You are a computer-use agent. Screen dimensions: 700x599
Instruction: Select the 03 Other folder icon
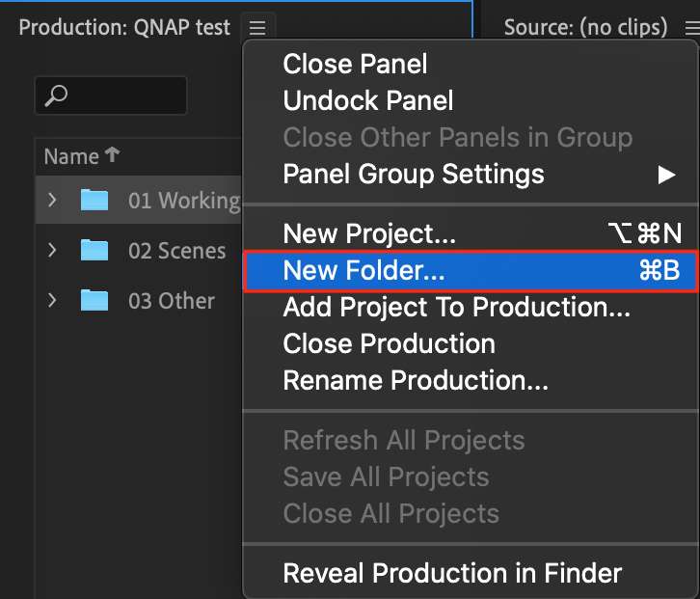point(94,300)
